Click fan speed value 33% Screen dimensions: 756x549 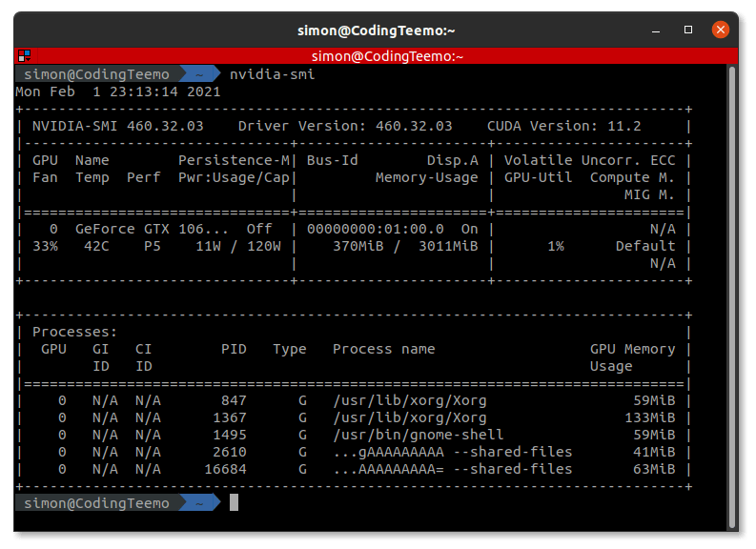45,246
